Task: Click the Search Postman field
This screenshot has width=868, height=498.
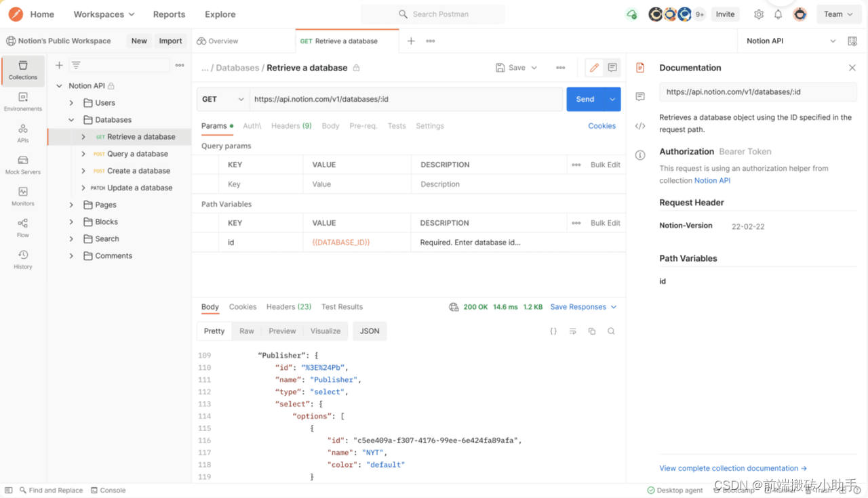Action: coord(433,14)
